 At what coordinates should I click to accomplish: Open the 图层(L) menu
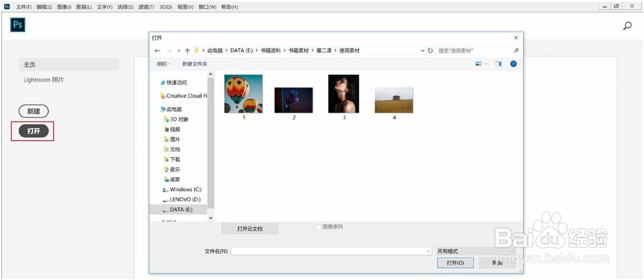84,7
